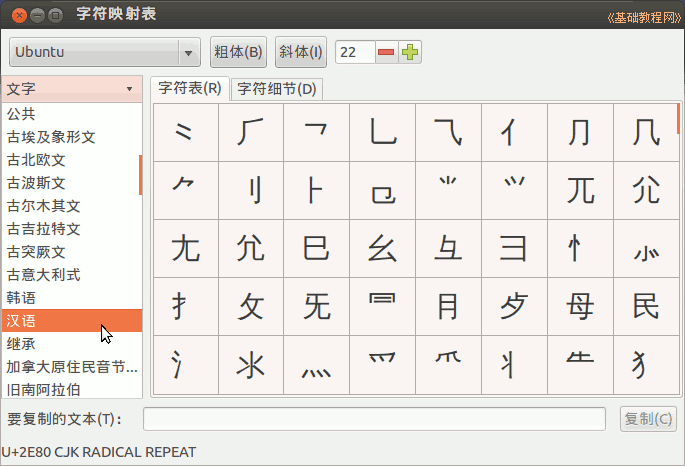685x466 pixels.
Task: Click the green plus font size icon
Action: click(410, 52)
